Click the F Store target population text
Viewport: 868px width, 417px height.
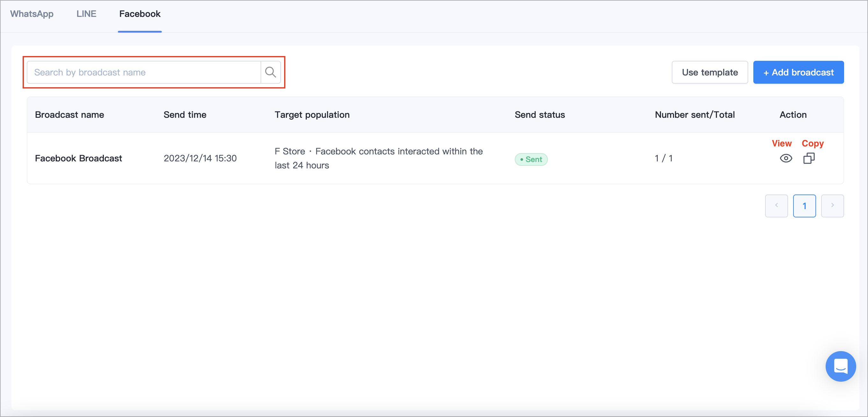379,158
